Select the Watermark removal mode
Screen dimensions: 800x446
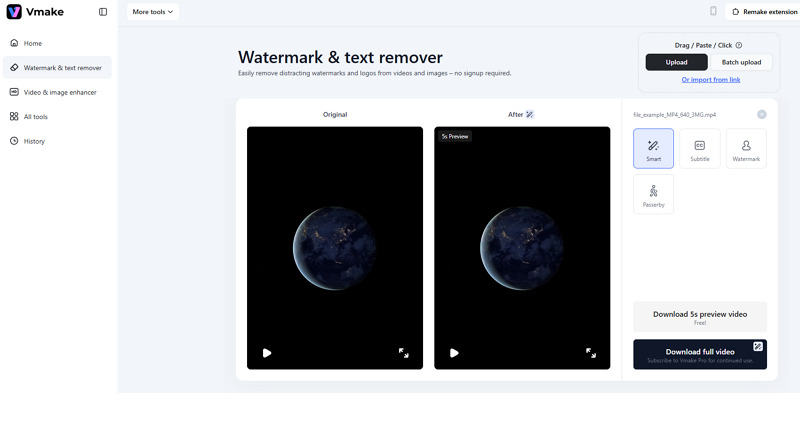tap(746, 148)
